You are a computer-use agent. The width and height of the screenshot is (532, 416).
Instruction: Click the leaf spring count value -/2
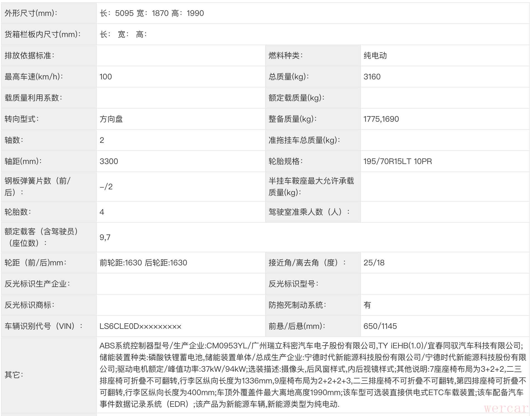point(106,187)
